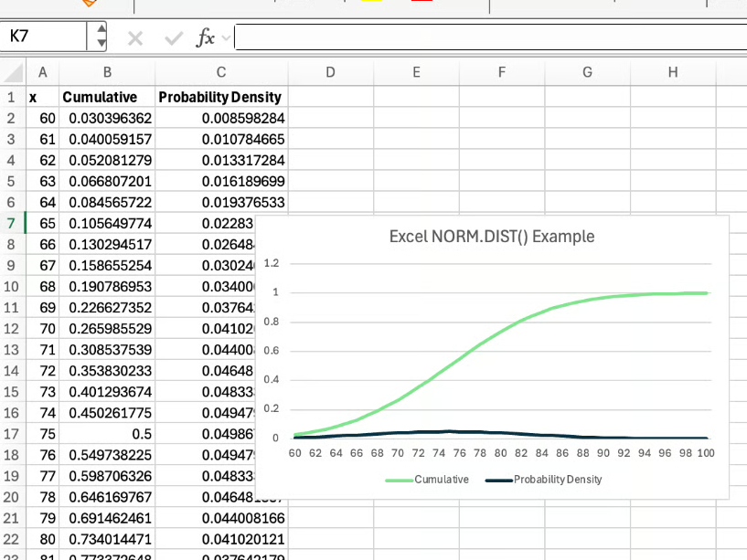This screenshot has height=560, width=747.
Task: Decrement the Name Box with the down stepper arrow
Action: 101,42
